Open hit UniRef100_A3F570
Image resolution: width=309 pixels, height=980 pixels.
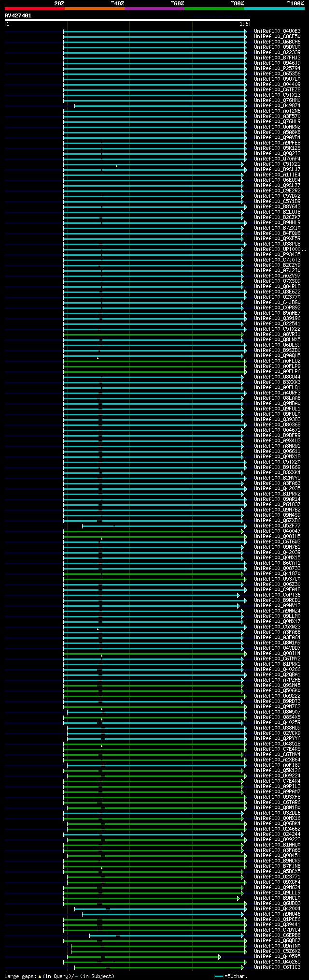(x=277, y=117)
